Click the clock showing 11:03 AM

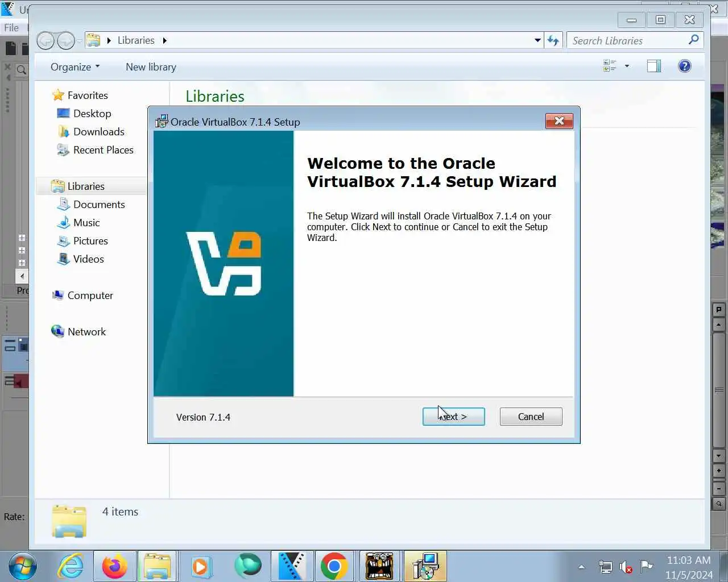click(x=689, y=560)
